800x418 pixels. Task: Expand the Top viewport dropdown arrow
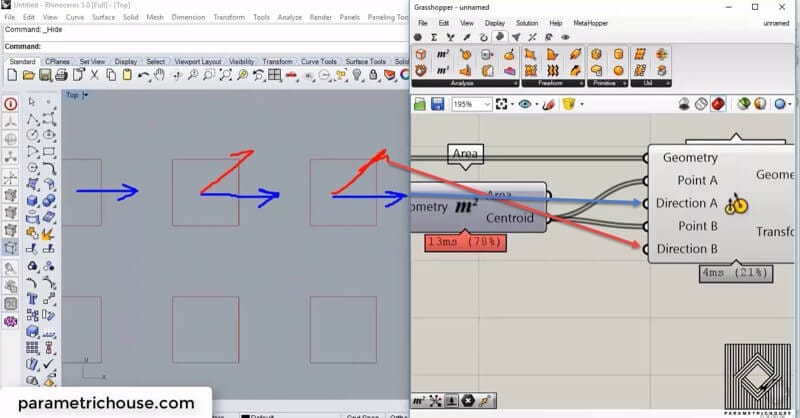pos(86,95)
